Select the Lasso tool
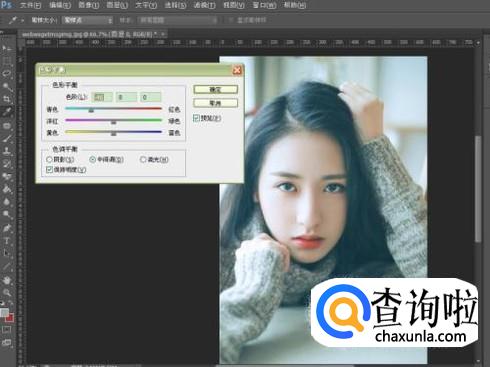The width and height of the screenshot is (490, 367). 7,74
